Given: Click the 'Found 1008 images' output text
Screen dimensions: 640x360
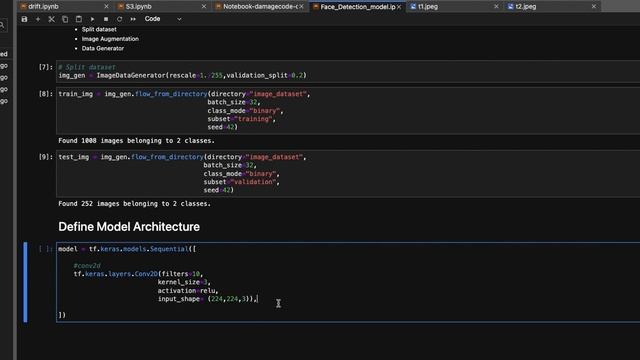Looking at the screenshot, I should pos(136,141).
